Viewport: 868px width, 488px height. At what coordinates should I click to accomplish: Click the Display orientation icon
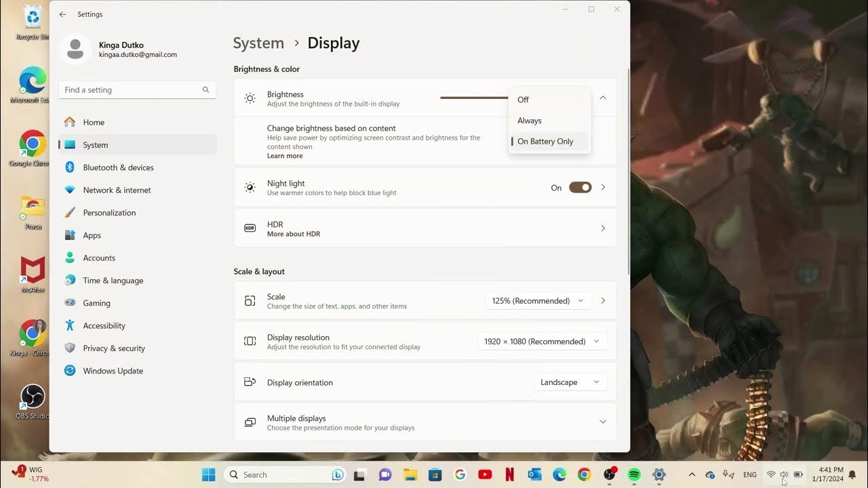tap(250, 382)
